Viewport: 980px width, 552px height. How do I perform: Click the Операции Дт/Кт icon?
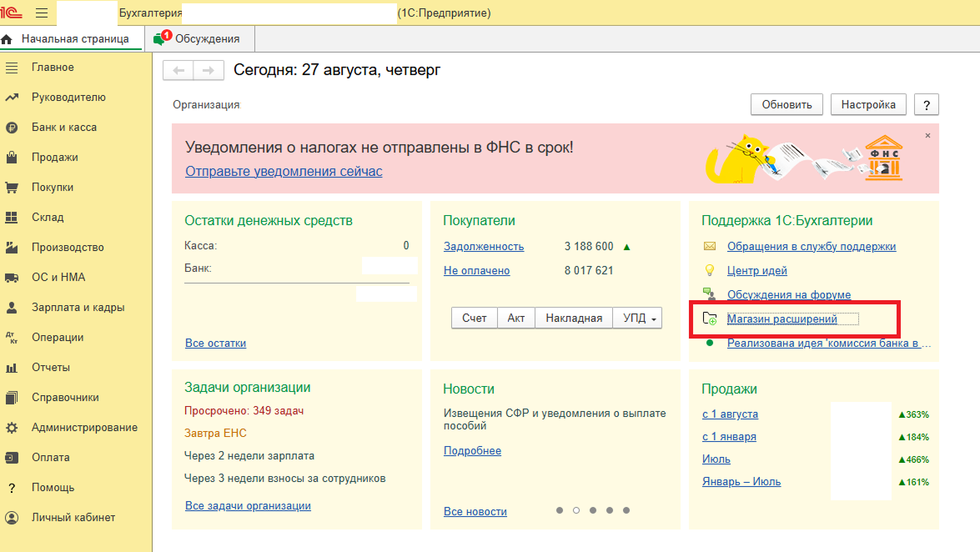point(12,338)
